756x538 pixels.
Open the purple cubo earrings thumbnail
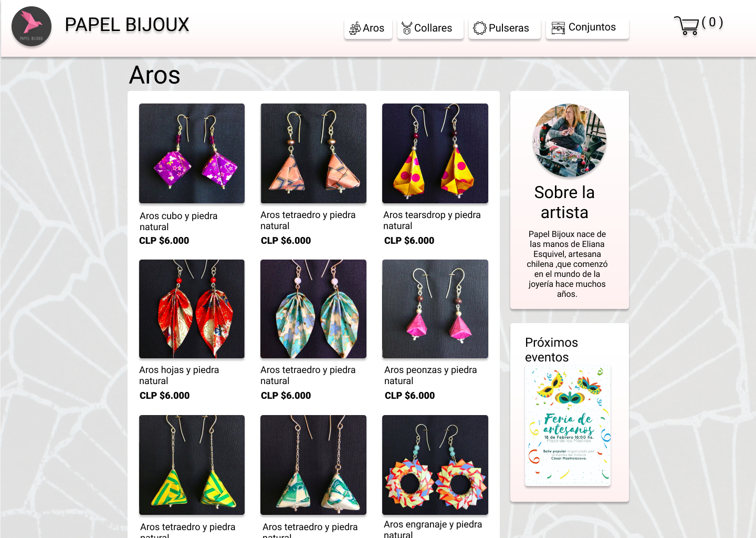192,153
